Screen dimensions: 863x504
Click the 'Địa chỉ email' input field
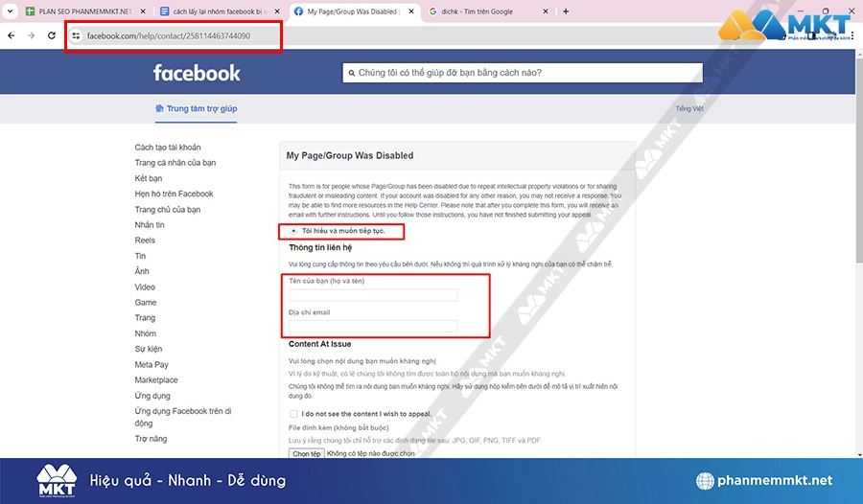point(373,327)
